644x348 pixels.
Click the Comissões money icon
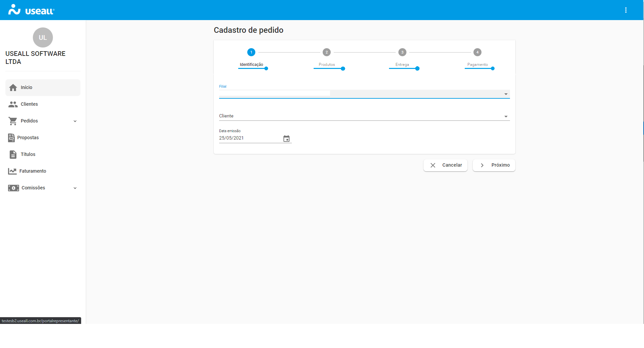pos(13,188)
